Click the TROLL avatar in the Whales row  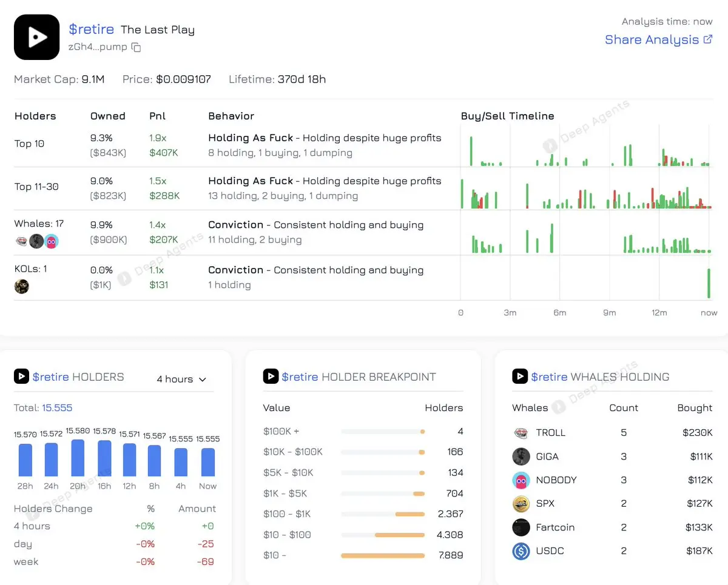[x=21, y=241]
